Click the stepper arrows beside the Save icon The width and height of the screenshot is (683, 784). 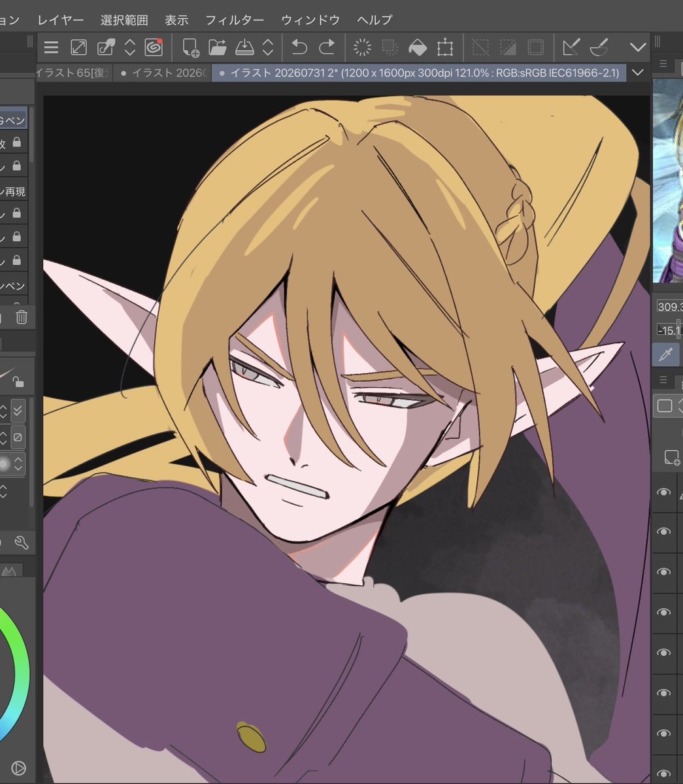pos(268,48)
